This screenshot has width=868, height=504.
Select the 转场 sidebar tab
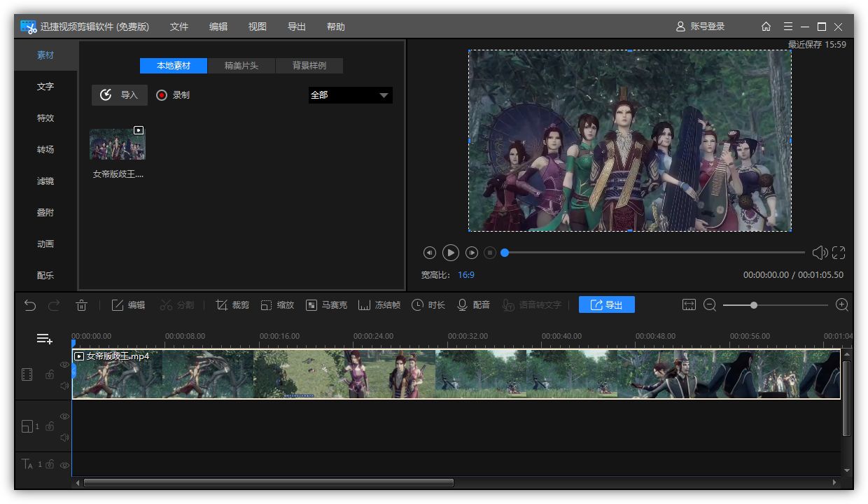[x=45, y=150]
